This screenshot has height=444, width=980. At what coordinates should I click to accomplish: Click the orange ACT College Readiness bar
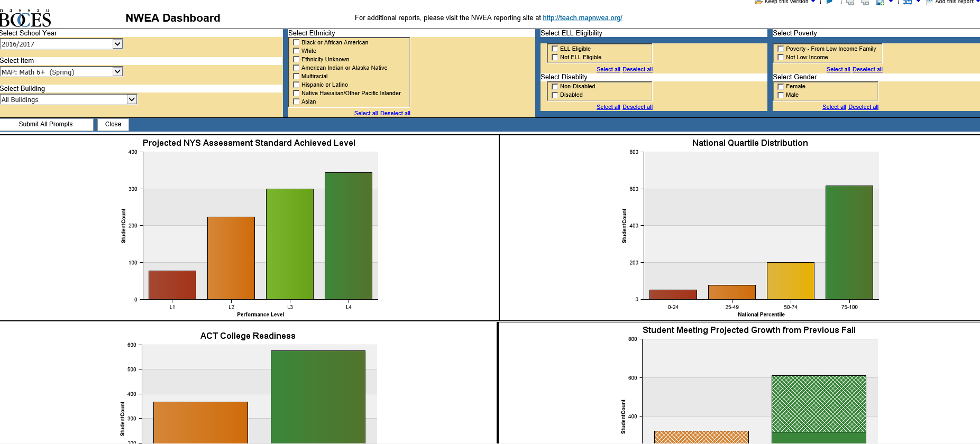pyautogui.click(x=200, y=422)
